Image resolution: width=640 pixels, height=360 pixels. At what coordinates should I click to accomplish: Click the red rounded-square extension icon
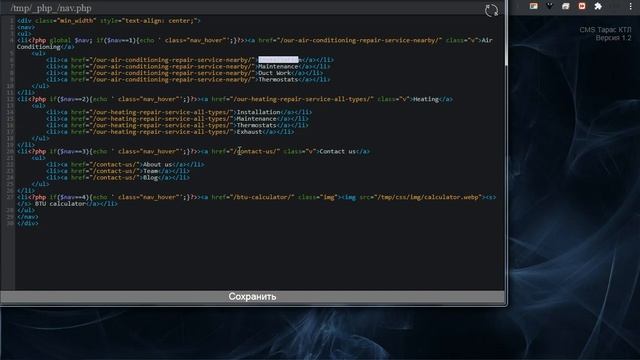pos(582,6)
